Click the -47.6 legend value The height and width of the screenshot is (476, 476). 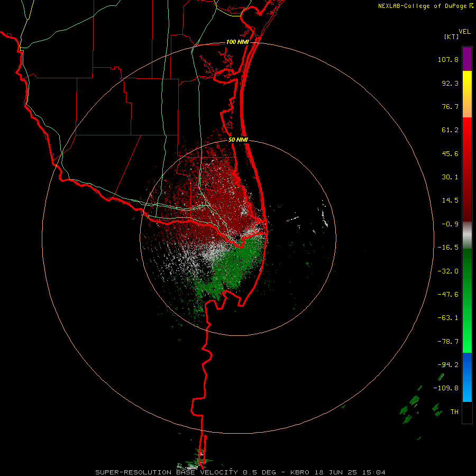pyautogui.click(x=448, y=294)
